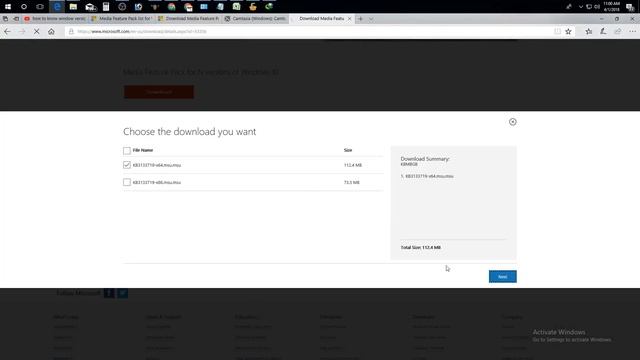Go back to the previous page
This screenshot has height=360, width=640.
(x=7, y=31)
